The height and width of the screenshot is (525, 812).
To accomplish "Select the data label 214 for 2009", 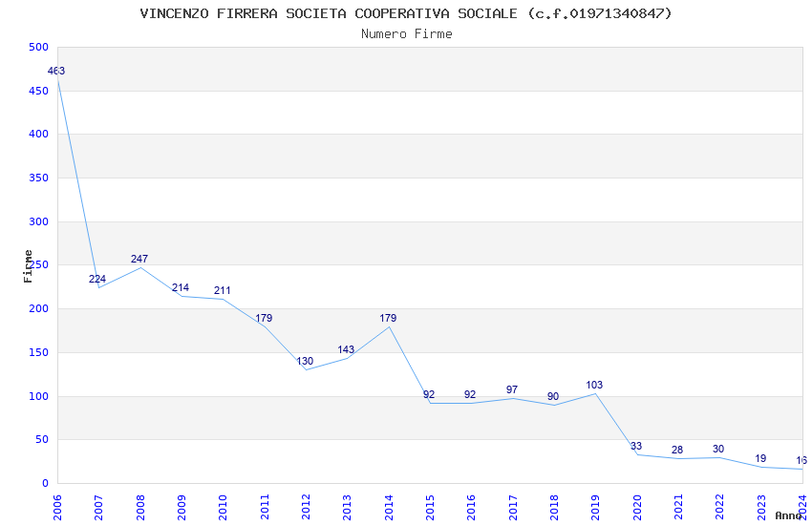I will click(x=181, y=287).
